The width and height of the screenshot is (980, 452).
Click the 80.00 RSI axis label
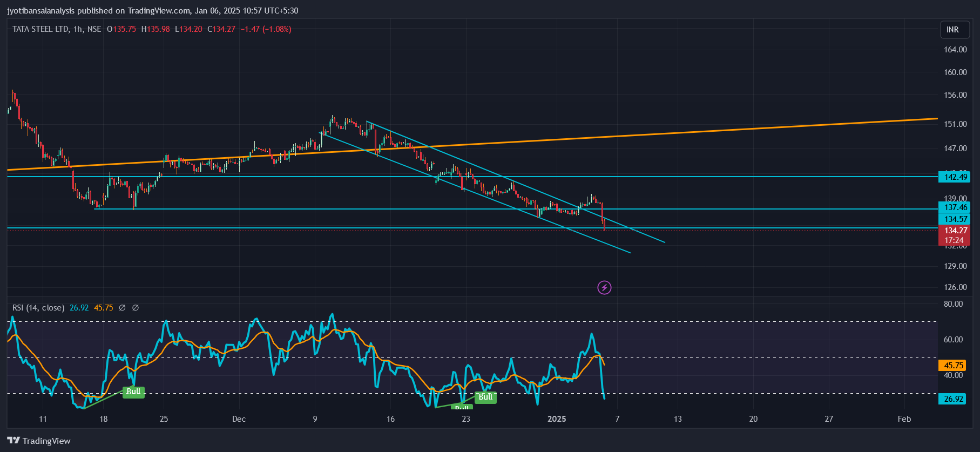pyautogui.click(x=953, y=304)
